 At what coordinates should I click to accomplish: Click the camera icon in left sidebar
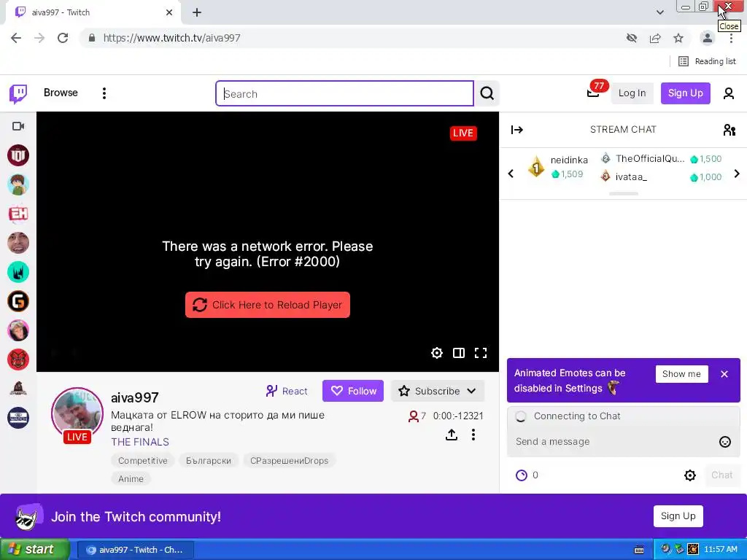click(18, 126)
